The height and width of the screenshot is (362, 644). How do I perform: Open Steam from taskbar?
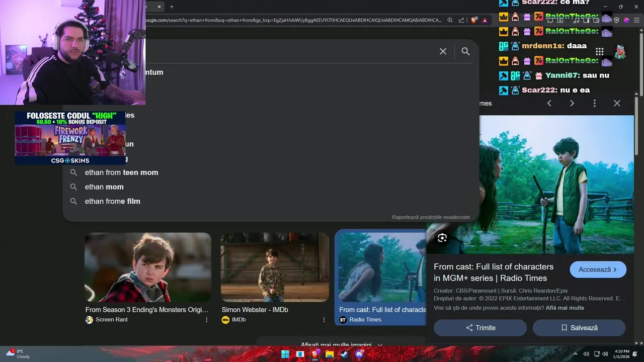click(x=344, y=354)
